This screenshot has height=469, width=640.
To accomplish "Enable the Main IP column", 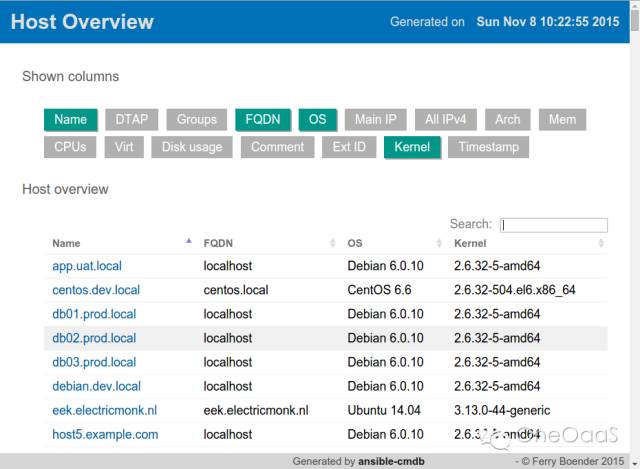I will point(376,120).
